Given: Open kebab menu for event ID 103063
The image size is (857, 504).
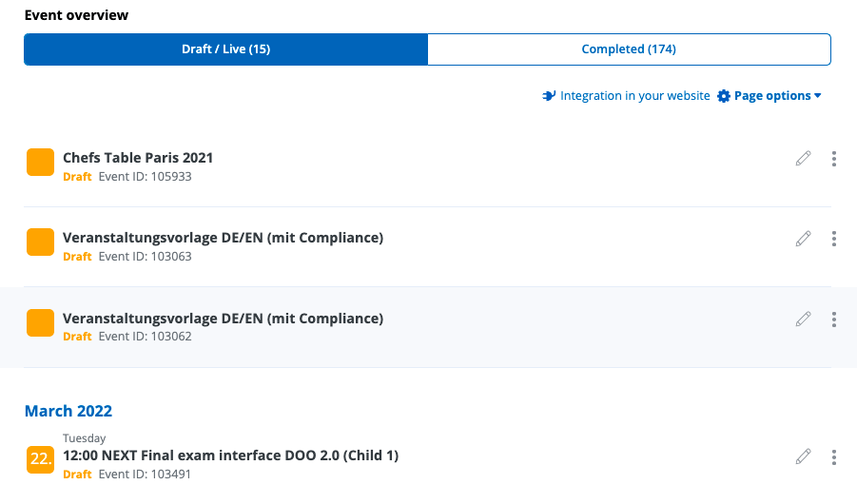Looking at the screenshot, I should (834, 239).
